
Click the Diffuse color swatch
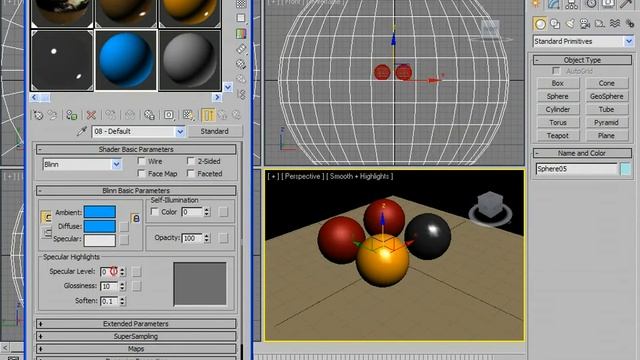(100, 226)
